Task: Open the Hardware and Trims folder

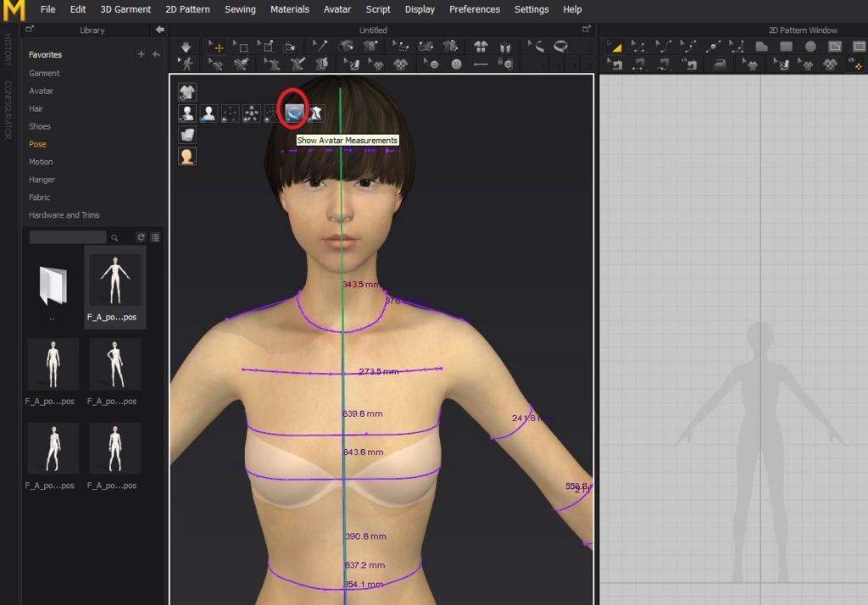Action: [x=64, y=214]
